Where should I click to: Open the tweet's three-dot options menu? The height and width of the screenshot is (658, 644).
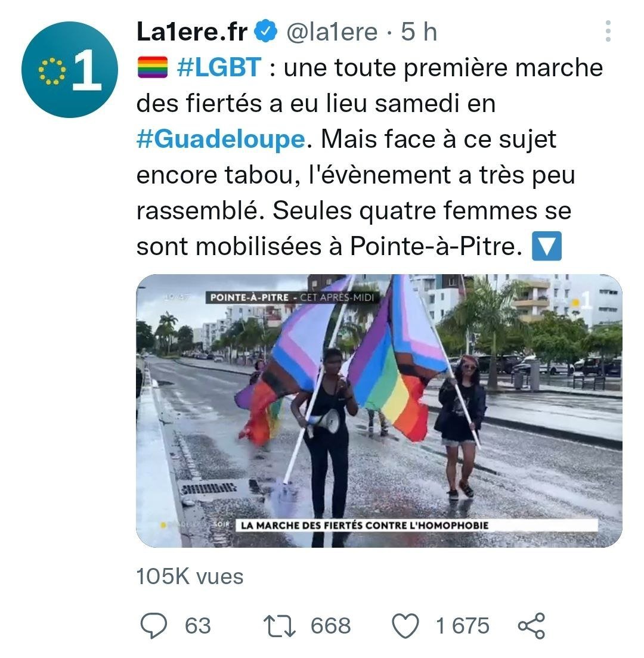(x=608, y=31)
